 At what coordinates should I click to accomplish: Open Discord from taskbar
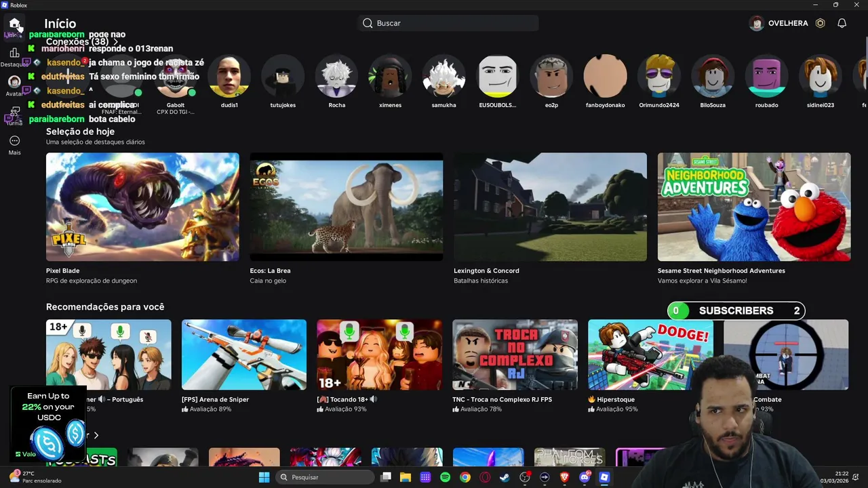coord(585,477)
